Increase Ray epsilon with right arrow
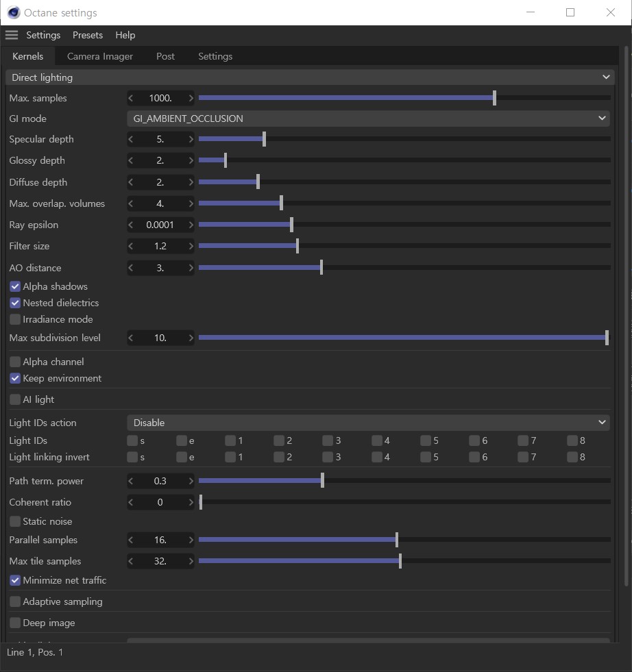This screenshot has width=632, height=672. coord(191,225)
